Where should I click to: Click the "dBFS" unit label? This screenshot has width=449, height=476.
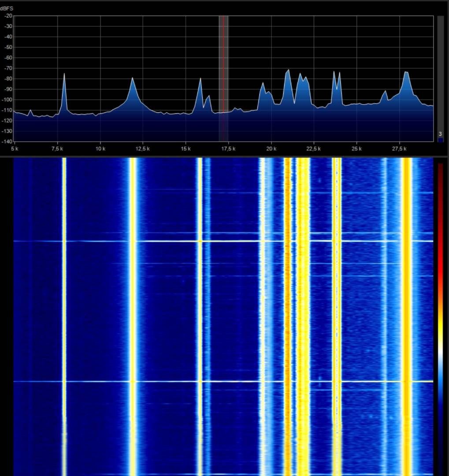pyautogui.click(x=7, y=9)
